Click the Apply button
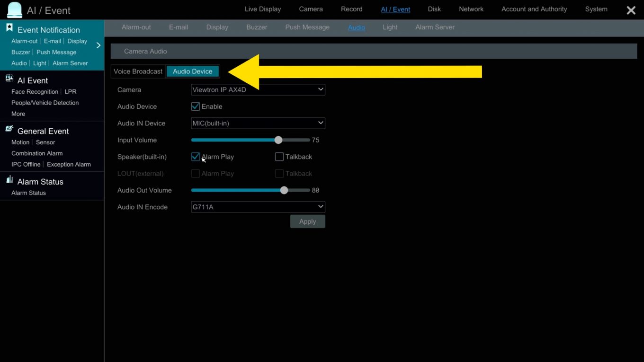Screen dimensions: 644x362 coord(308,221)
